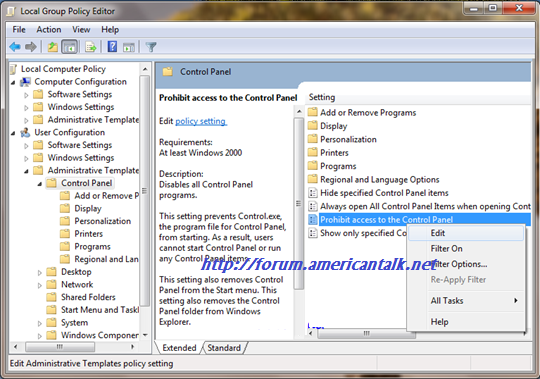Click the tree pane scroll right arrow

[x=132, y=347]
